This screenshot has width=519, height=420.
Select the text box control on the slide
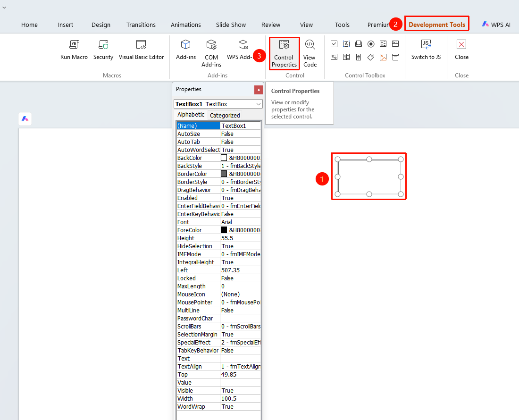tap(369, 177)
